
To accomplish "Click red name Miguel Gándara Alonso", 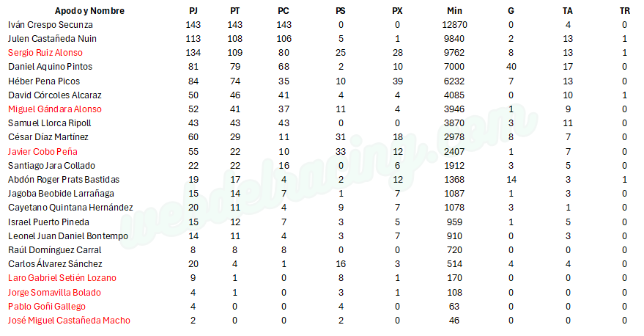I will coord(55,109).
